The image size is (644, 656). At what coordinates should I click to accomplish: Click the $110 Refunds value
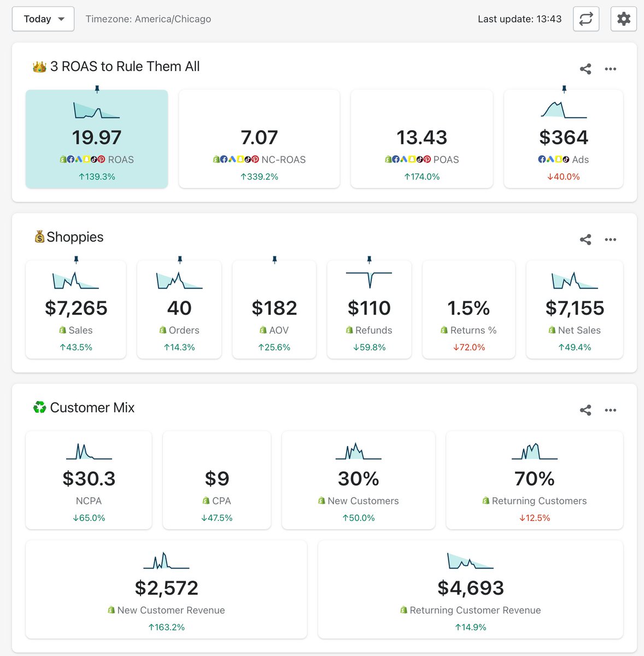pyautogui.click(x=369, y=308)
